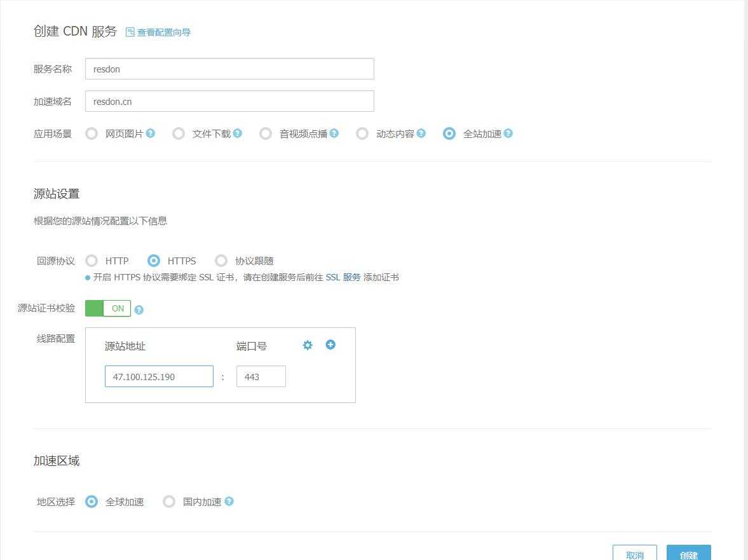748x560 pixels.
Task: Click the 取消 button
Action: pyautogui.click(x=634, y=554)
